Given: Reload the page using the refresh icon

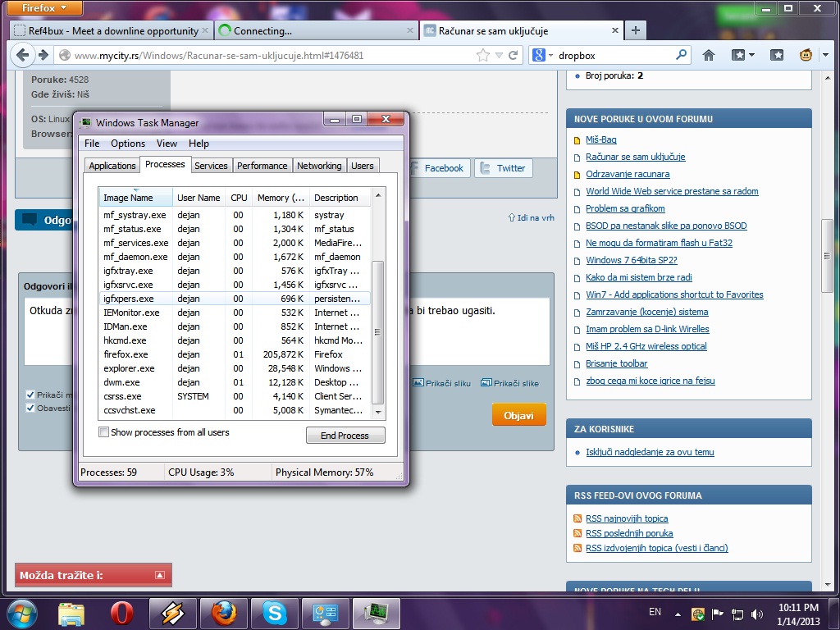Looking at the screenshot, I should pos(513,56).
